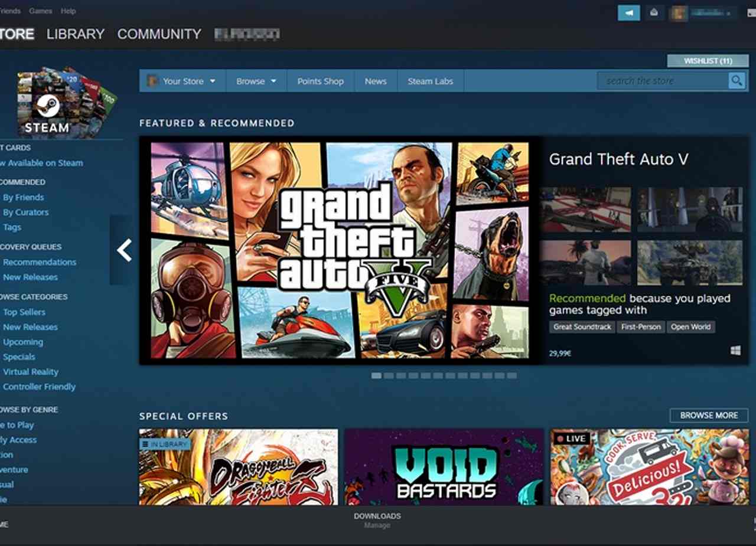
Task: Select the Open World tag
Action: click(x=690, y=327)
